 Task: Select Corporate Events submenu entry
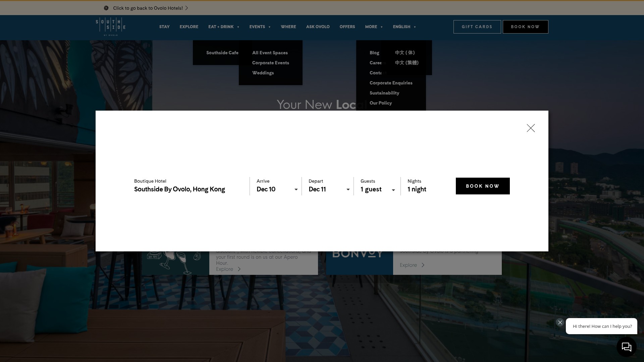(x=271, y=63)
